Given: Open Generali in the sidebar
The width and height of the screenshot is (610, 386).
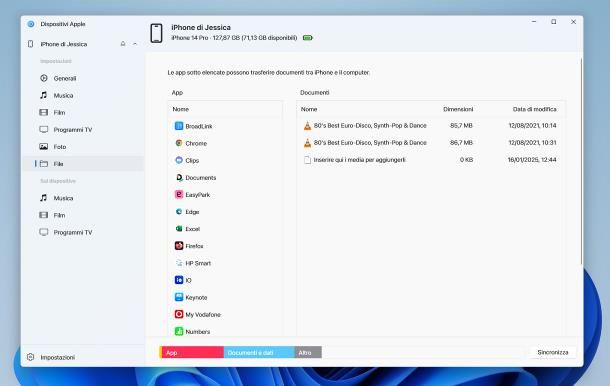Looking at the screenshot, I should tap(82, 78).
